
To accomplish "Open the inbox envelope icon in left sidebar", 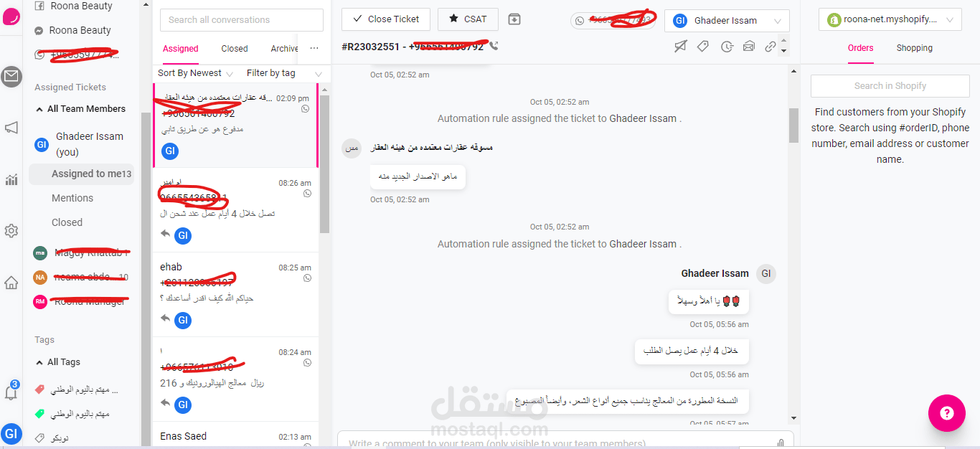I will (x=11, y=77).
